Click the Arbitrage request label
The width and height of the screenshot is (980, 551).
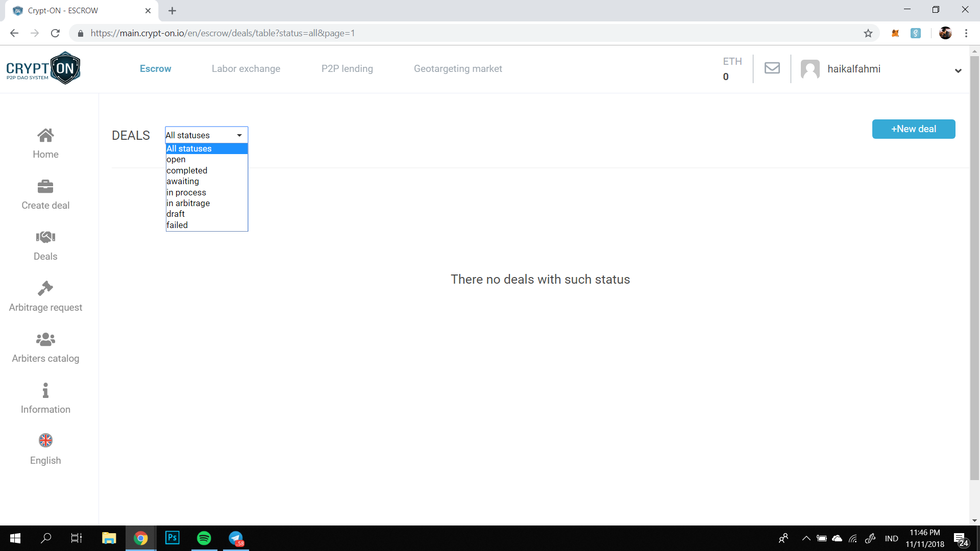tap(45, 307)
